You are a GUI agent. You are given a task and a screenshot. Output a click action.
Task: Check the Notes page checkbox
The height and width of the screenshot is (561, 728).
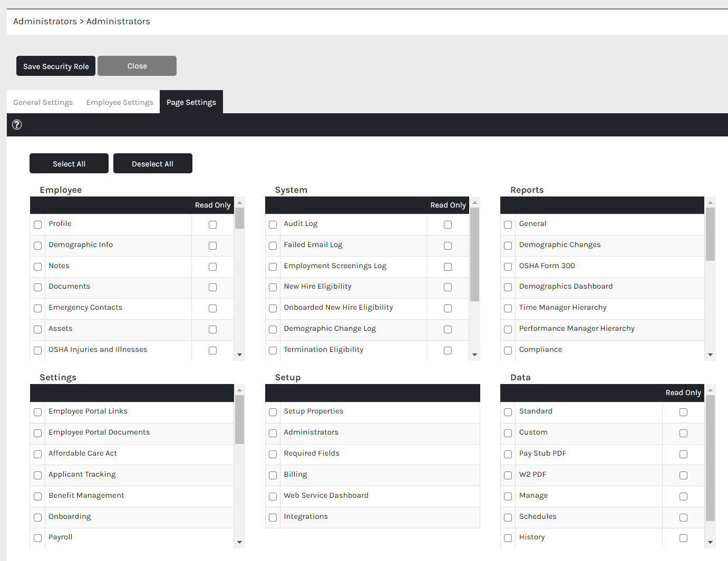pos(38,267)
